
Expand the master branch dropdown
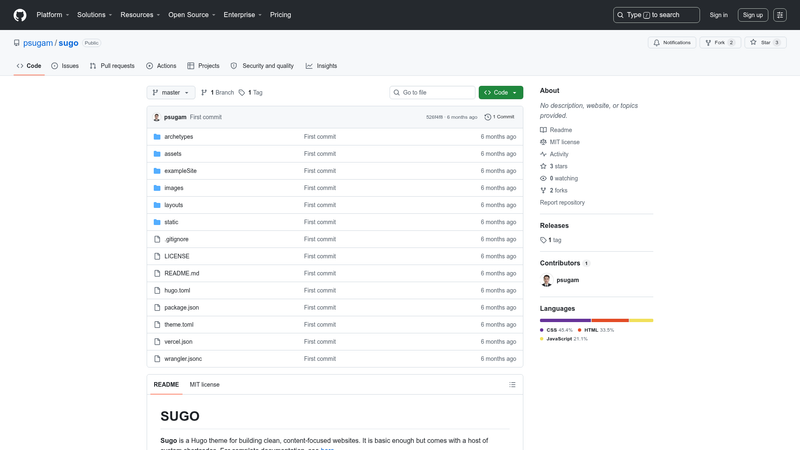coord(171,92)
